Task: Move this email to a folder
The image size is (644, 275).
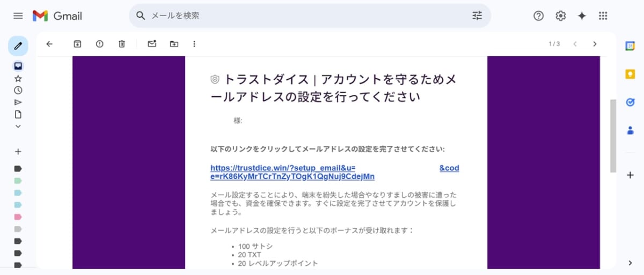Action: click(174, 44)
